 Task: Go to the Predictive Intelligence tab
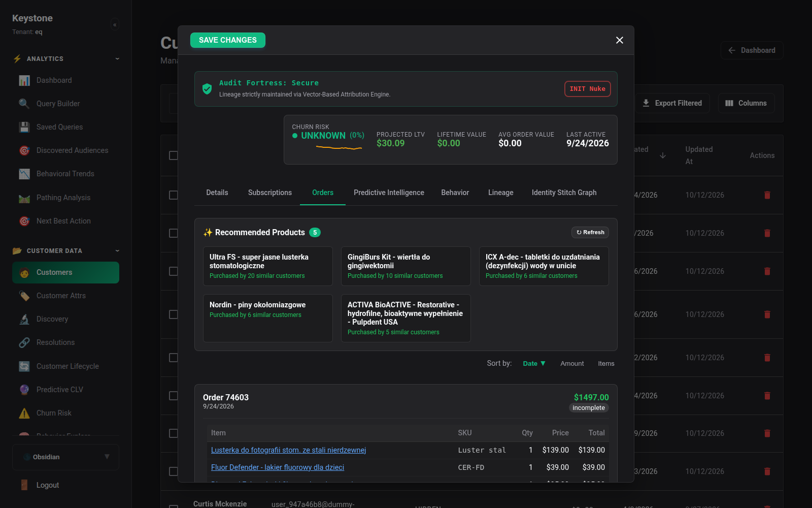(x=389, y=193)
